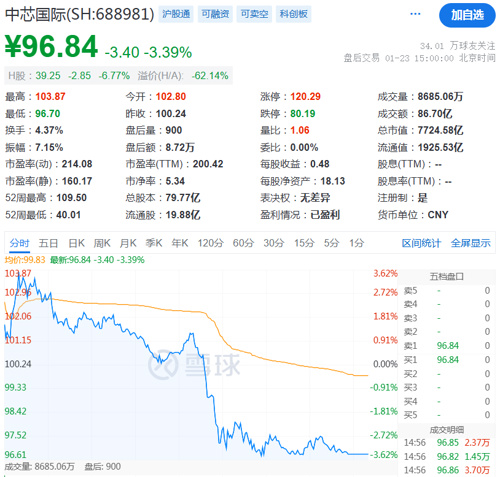This screenshot has width=500, height=477.
Task: Click the 昨收 value 100.24
Action: click(x=171, y=114)
